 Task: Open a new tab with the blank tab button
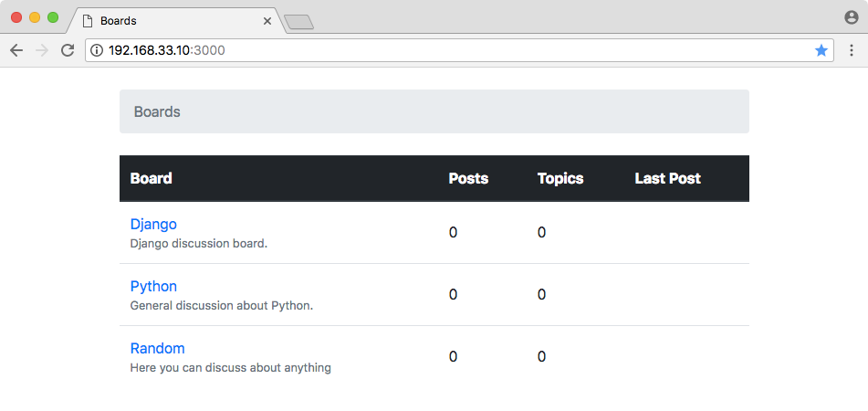[299, 22]
